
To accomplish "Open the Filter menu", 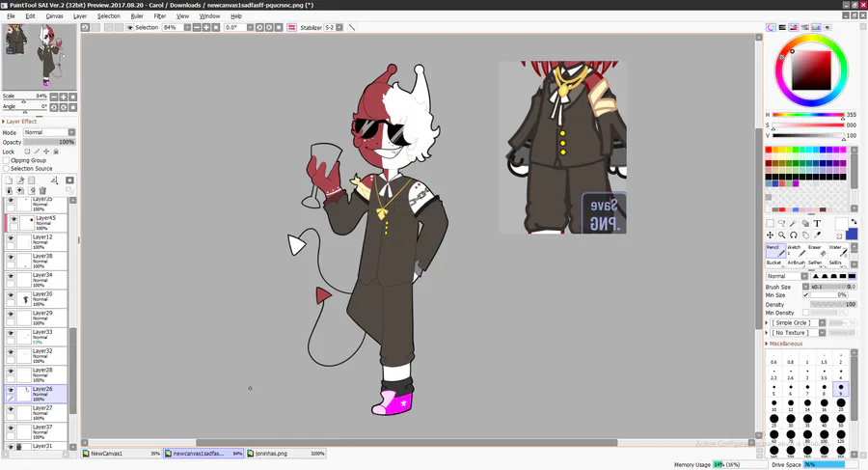I will tap(160, 16).
